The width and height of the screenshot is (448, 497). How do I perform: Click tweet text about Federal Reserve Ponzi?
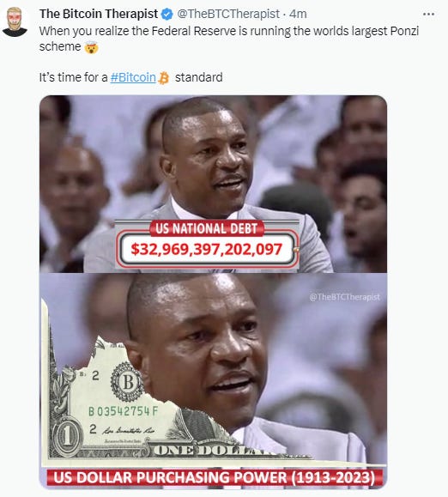[x=229, y=39]
